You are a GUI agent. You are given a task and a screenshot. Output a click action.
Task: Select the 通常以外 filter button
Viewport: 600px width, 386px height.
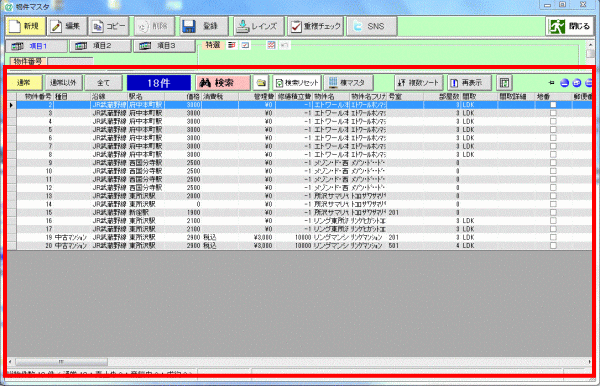[x=63, y=83]
